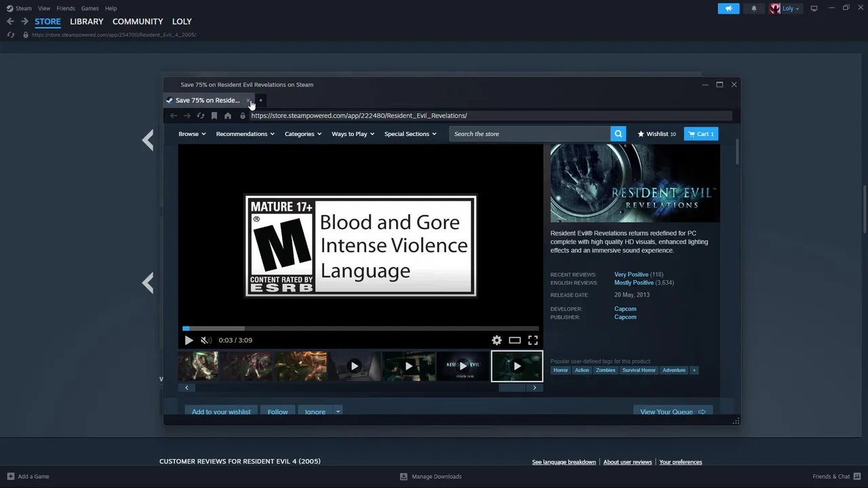Click the Add a Game plus icon

11,476
